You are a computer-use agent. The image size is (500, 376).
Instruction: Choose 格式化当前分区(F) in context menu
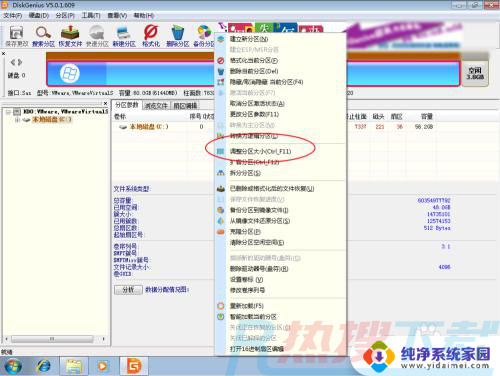coord(254,61)
